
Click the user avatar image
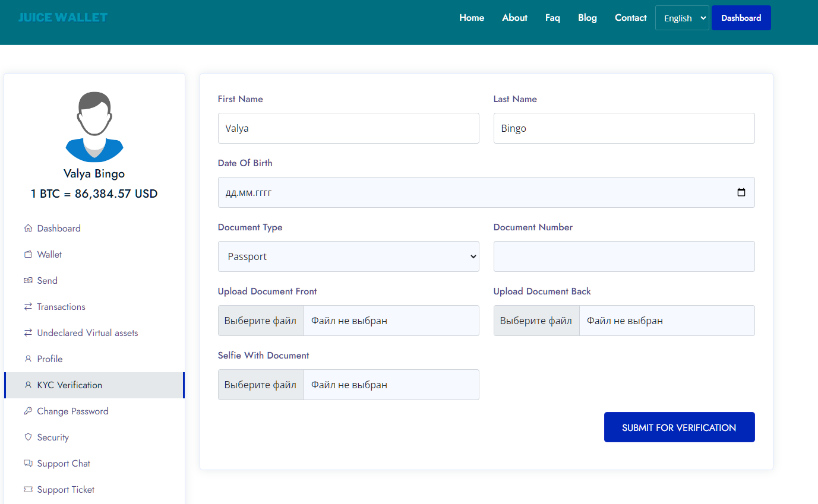(94, 127)
